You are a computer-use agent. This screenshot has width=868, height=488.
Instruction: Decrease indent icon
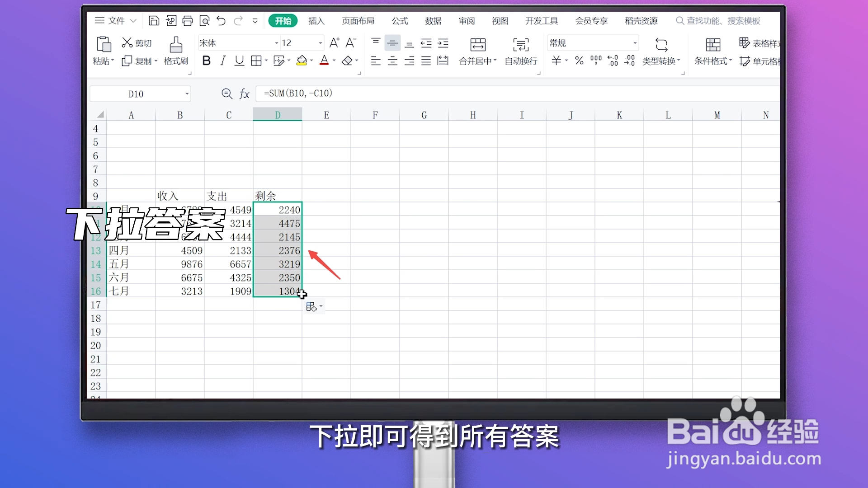click(x=426, y=43)
